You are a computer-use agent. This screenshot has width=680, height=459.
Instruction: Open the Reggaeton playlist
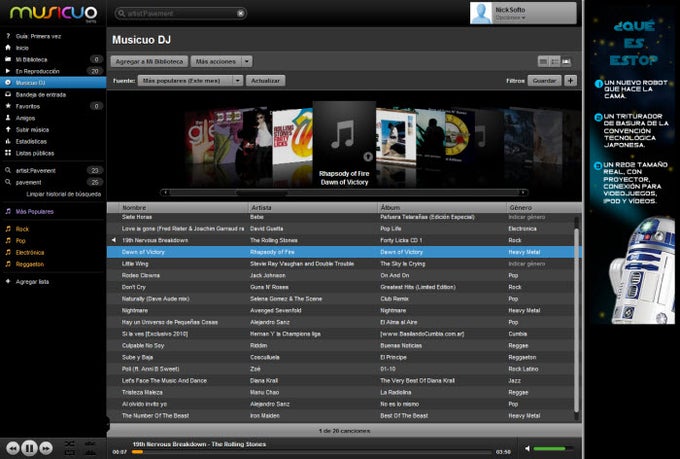29,264
